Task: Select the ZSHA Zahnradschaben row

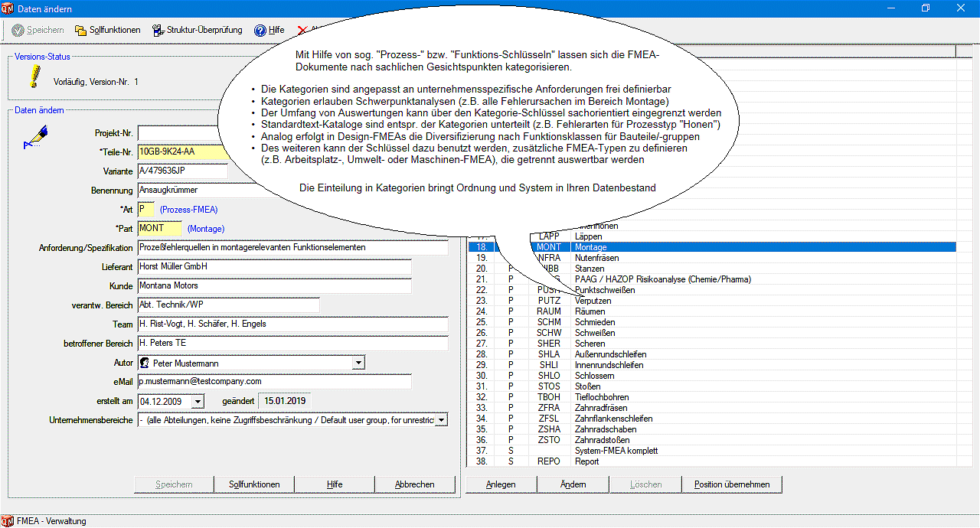Action: 711,429
